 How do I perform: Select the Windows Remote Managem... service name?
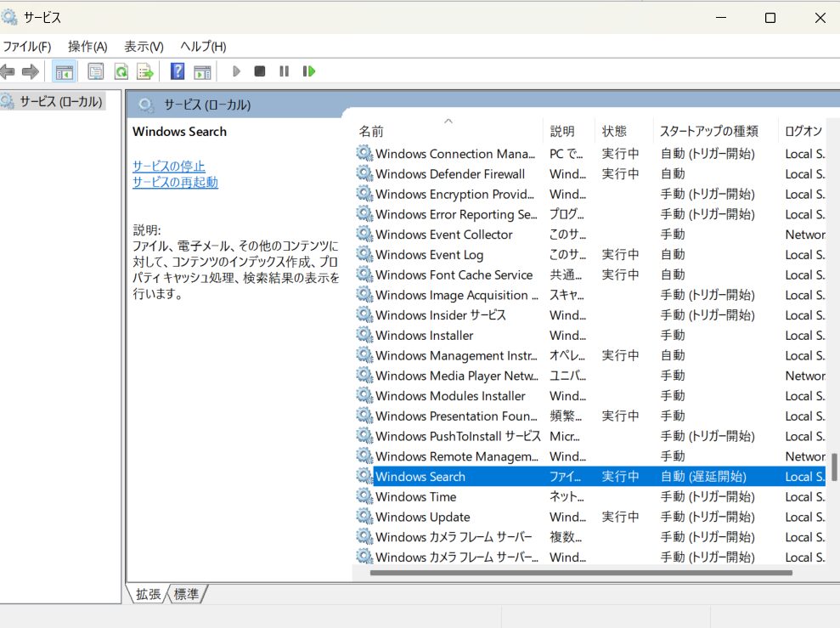click(457, 456)
